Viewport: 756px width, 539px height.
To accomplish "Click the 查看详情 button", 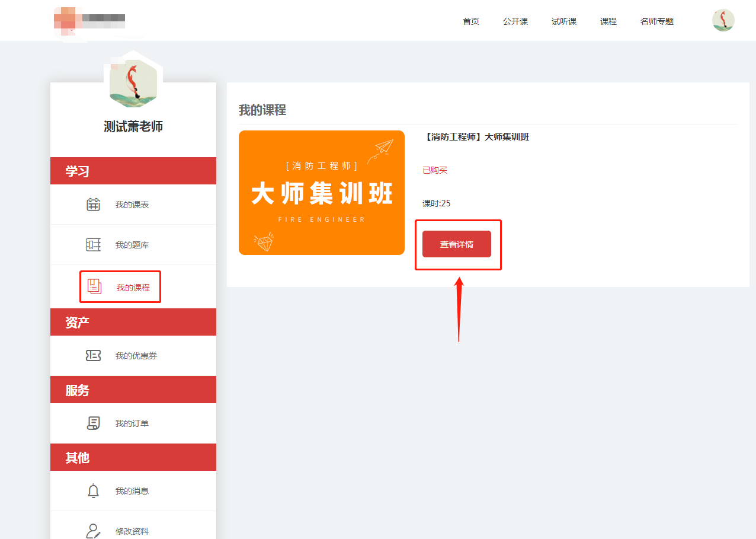I will click(457, 244).
